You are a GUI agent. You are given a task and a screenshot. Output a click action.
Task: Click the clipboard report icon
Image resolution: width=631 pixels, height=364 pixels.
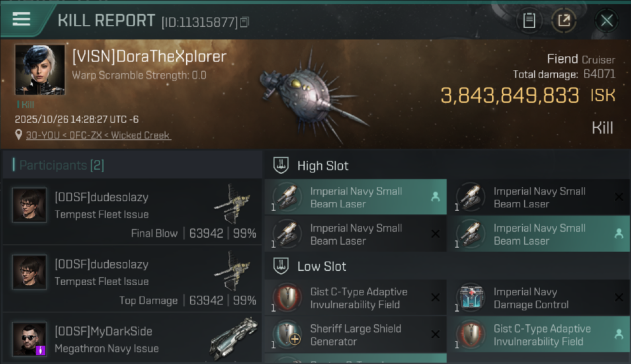tap(529, 20)
